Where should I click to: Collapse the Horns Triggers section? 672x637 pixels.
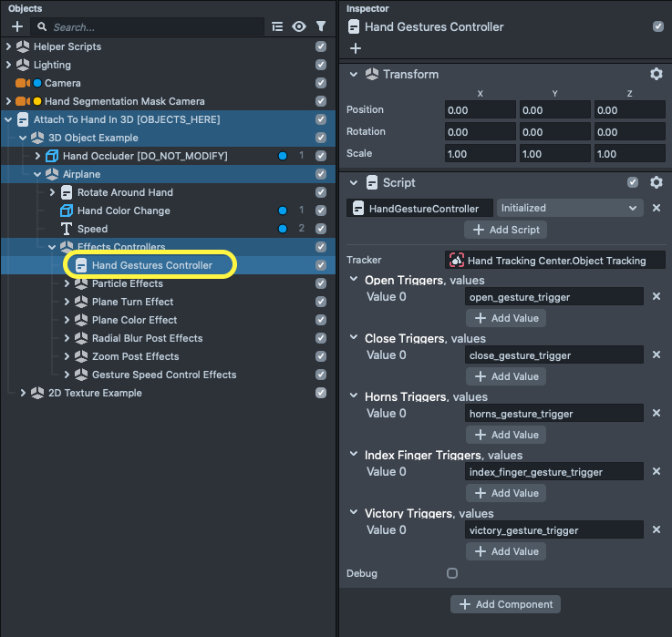coord(357,396)
